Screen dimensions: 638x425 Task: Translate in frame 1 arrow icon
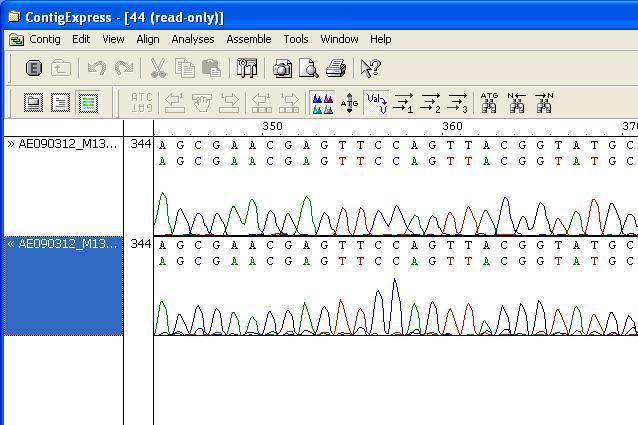[x=404, y=102]
